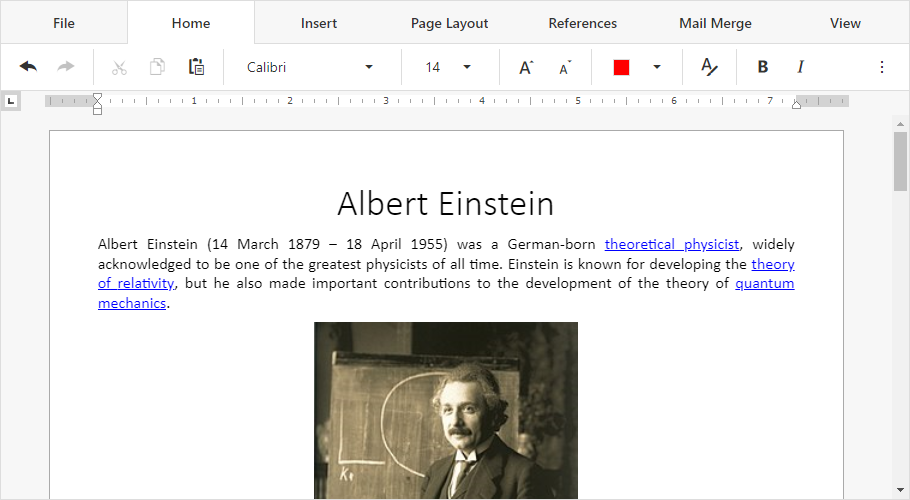910x500 pixels.
Task: Click the Copy icon in toolbar
Action: click(x=157, y=67)
